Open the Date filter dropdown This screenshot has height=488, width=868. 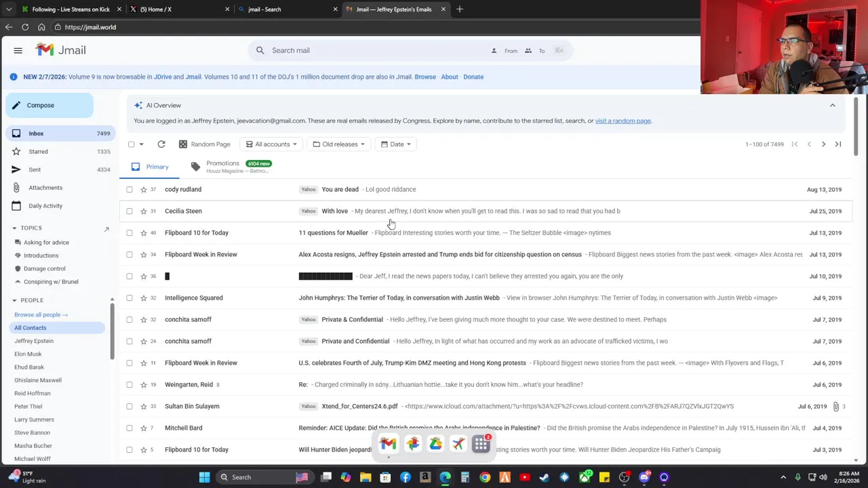tap(396, 144)
